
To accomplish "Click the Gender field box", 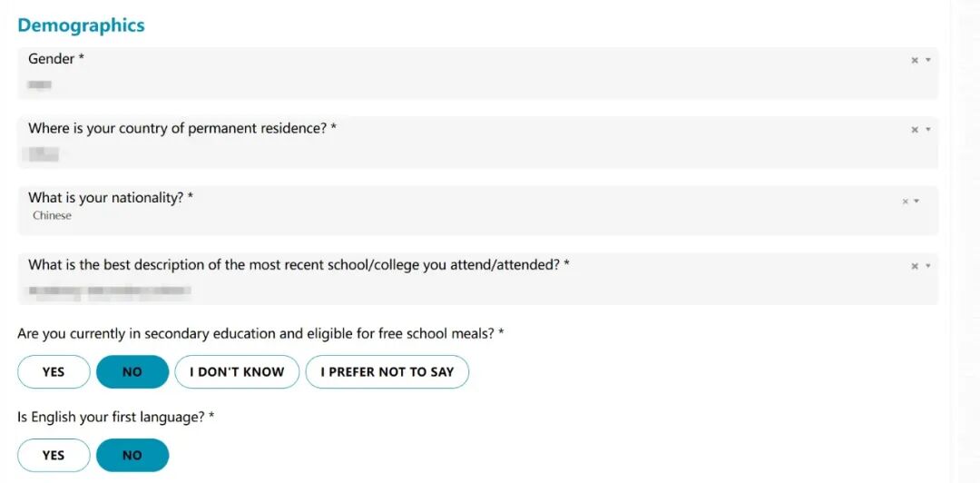I will pos(477,74).
